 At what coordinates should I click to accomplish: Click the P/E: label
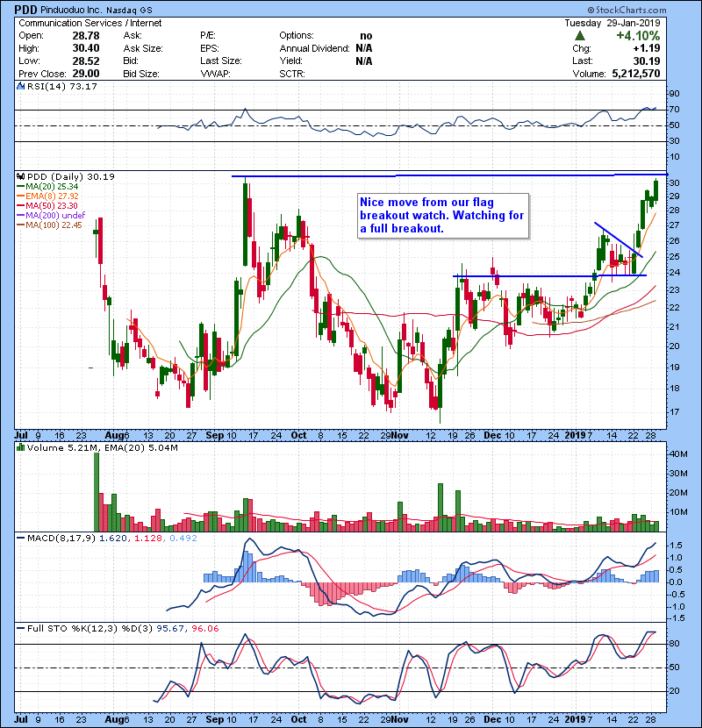pos(208,36)
